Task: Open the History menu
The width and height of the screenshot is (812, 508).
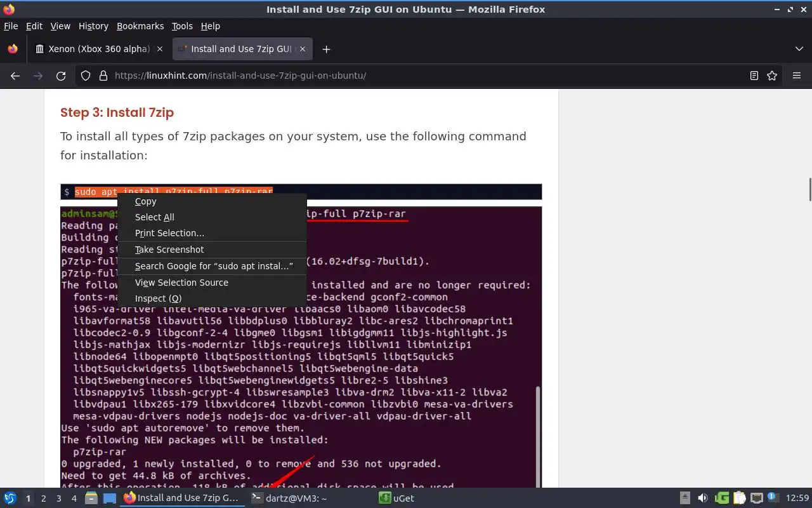Action: (93, 26)
